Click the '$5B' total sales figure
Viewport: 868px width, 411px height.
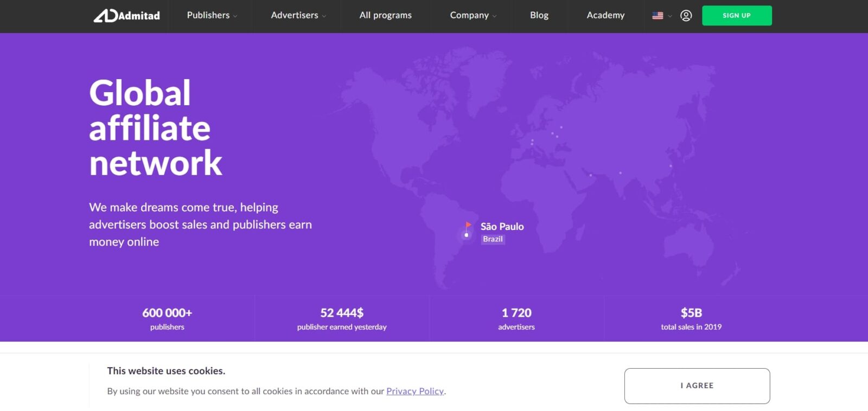(x=691, y=313)
